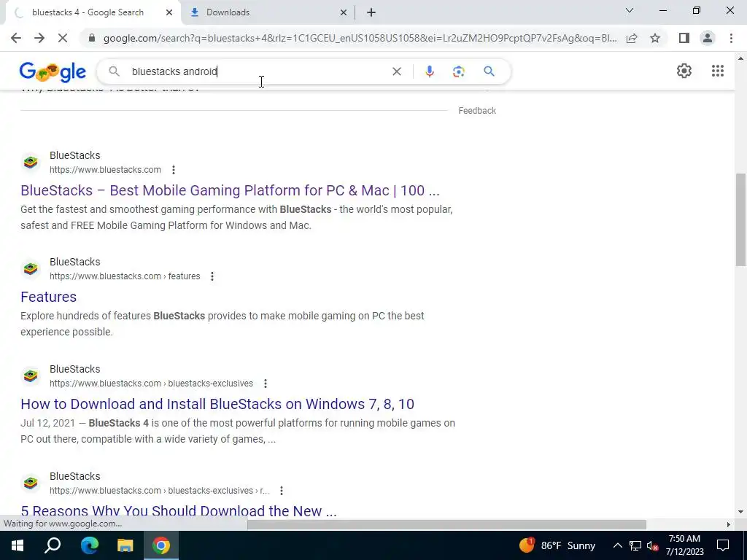Image resolution: width=747 pixels, height=560 pixels.
Task: Open Chrome three-dot menu
Action: coord(731,38)
